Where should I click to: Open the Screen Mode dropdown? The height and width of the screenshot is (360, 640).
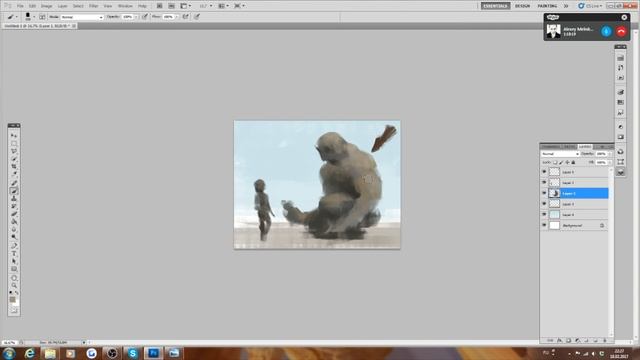pyautogui.click(x=240, y=6)
